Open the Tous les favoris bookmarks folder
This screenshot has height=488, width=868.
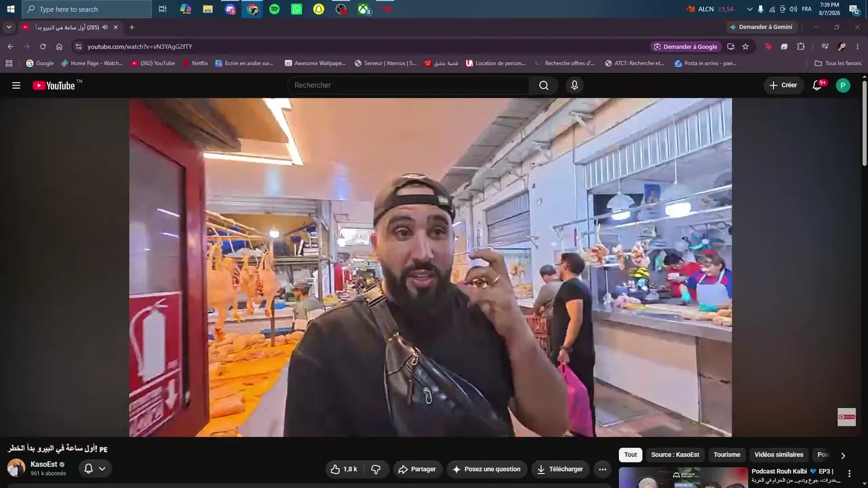click(x=837, y=63)
